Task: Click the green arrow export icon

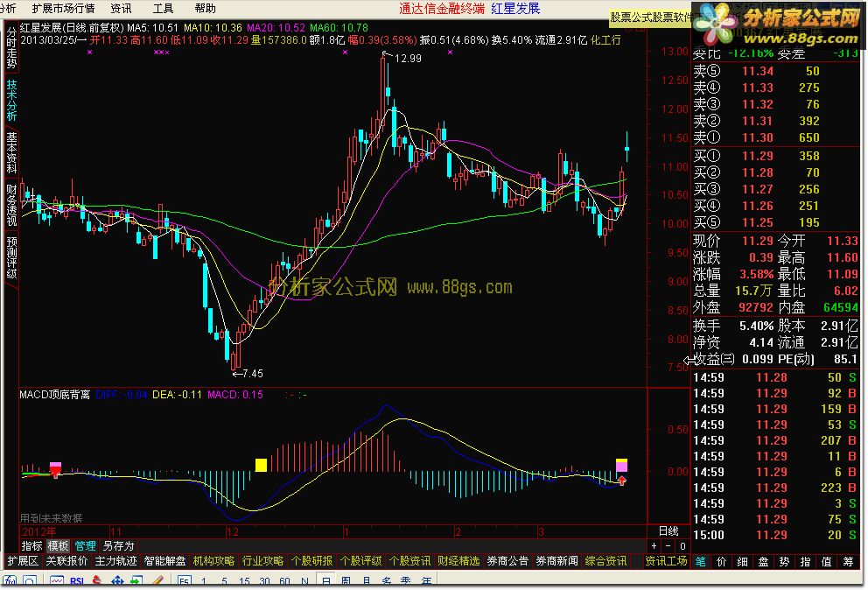Action: click(136, 582)
